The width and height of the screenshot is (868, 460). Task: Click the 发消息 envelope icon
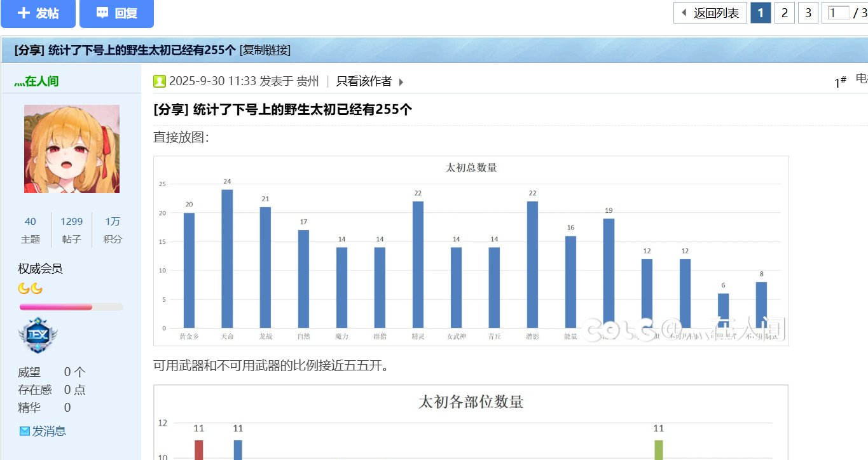[25, 431]
